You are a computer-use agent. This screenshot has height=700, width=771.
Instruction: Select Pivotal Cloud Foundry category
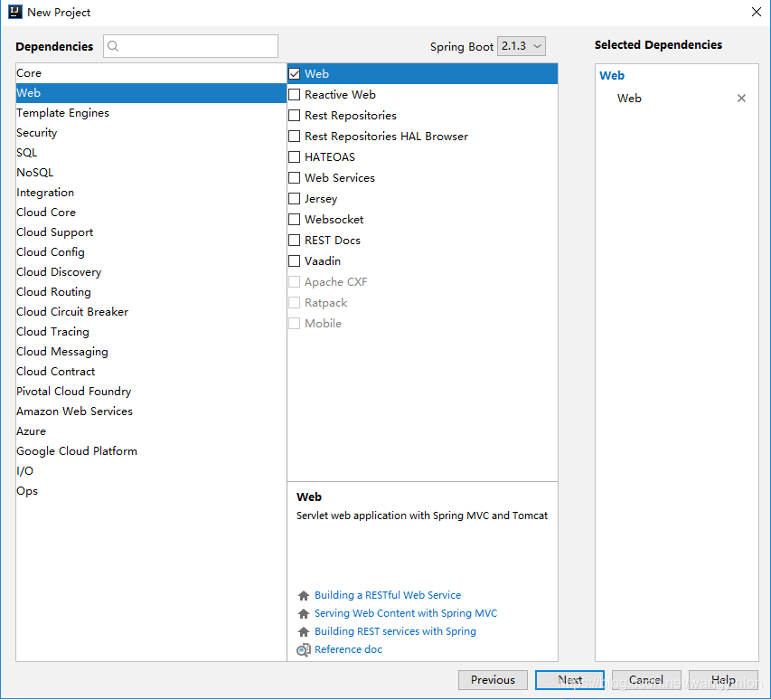point(151,392)
